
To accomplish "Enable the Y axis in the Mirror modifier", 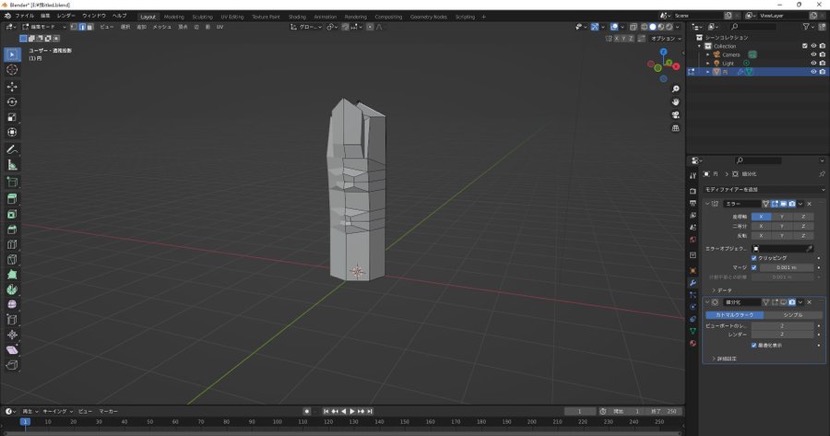I will [x=783, y=216].
